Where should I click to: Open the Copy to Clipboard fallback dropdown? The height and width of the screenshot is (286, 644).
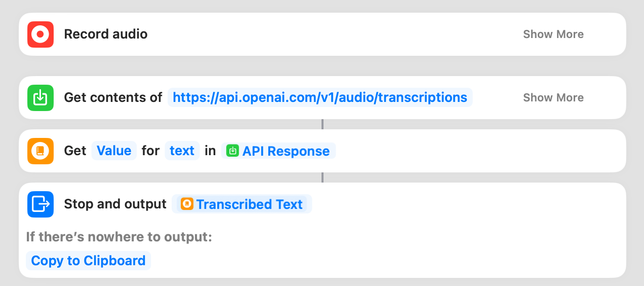coord(88,261)
